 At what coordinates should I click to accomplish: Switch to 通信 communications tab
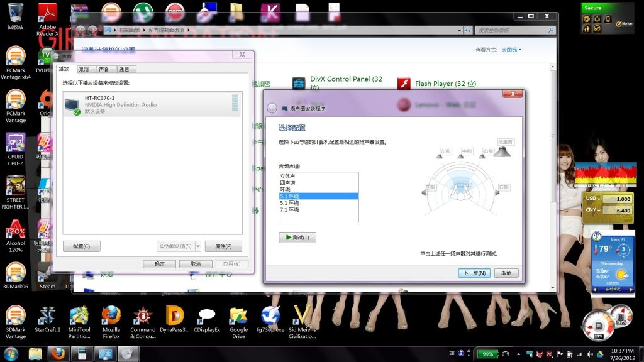click(124, 69)
